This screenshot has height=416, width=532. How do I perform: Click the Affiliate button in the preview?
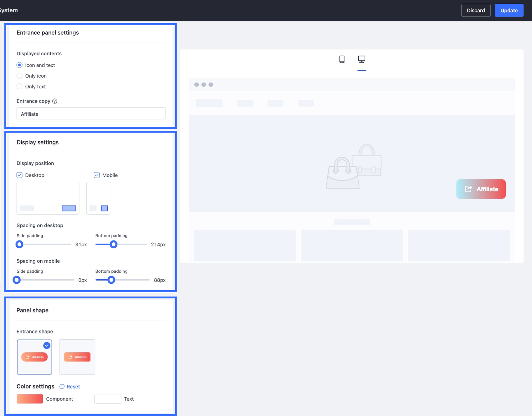coord(481,189)
